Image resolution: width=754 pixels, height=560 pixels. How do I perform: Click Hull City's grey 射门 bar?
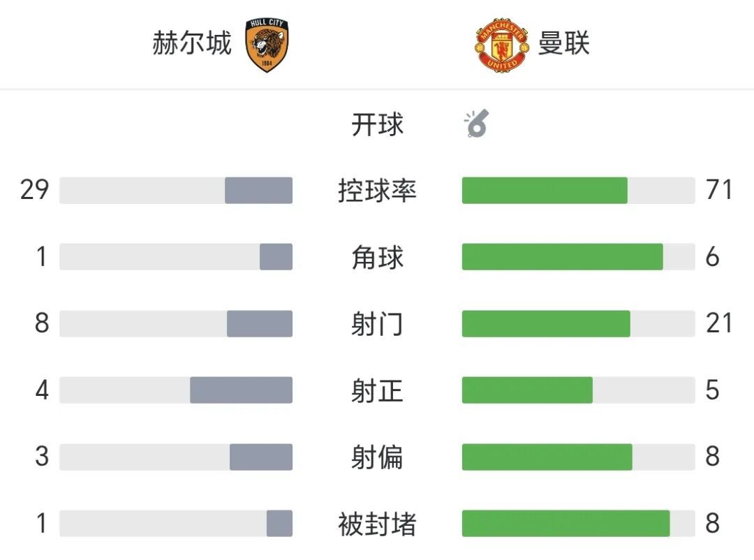(x=260, y=323)
